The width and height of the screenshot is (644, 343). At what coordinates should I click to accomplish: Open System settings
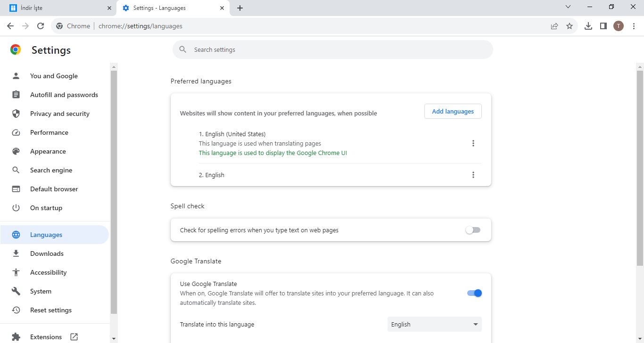pos(54,291)
